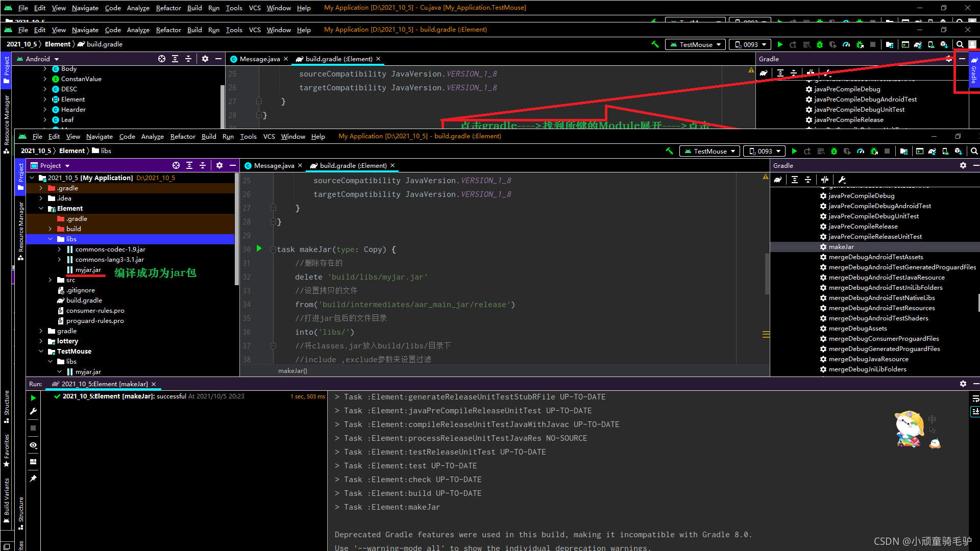Click the run gutter arrow beside task makeJar
Screen dimensions: 980x551
pyautogui.click(x=259, y=248)
